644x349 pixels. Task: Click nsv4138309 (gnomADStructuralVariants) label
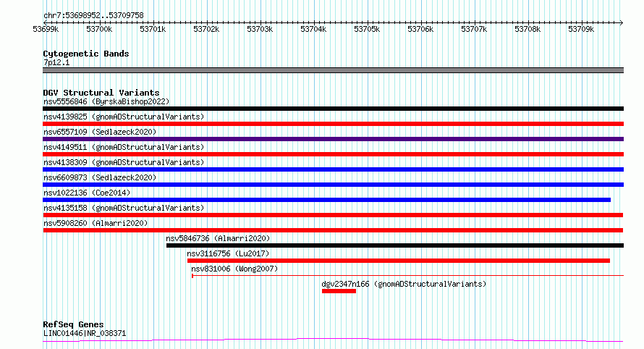124,162
